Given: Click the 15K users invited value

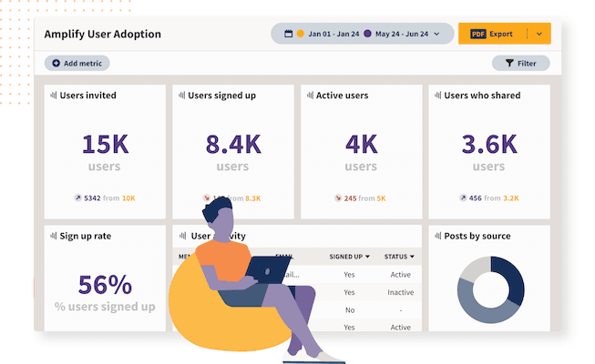Looking at the screenshot, I should [105, 145].
